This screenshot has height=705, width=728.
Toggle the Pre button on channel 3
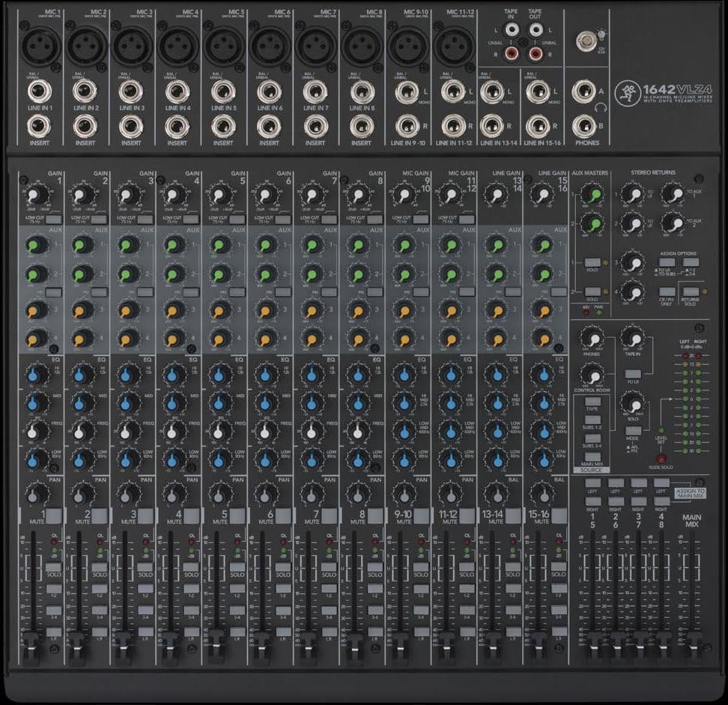click(145, 293)
